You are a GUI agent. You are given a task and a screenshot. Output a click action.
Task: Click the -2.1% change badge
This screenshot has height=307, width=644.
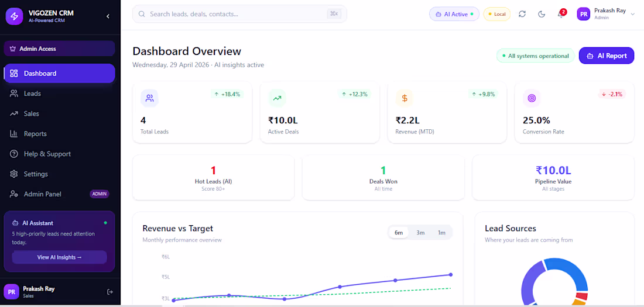[612, 94]
